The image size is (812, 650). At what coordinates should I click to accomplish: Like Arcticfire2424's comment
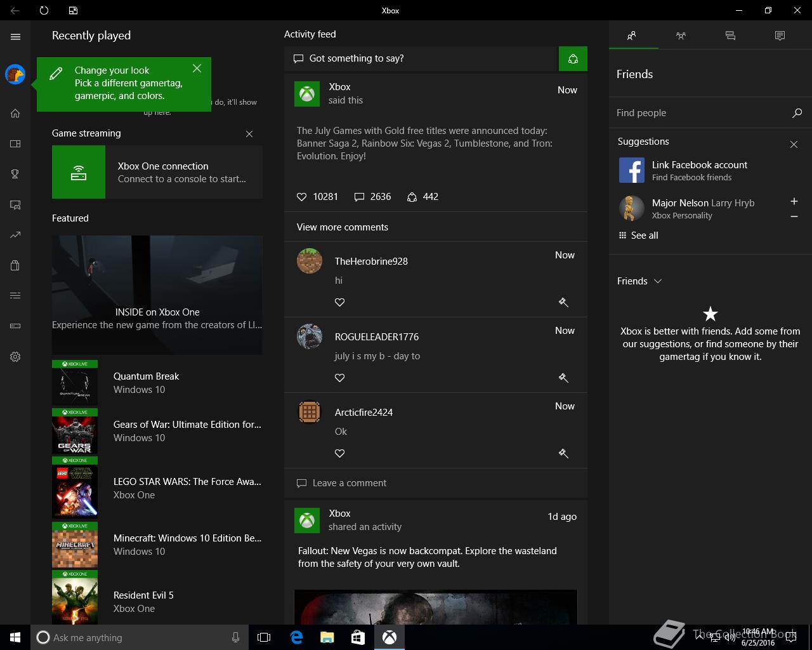pyautogui.click(x=340, y=453)
